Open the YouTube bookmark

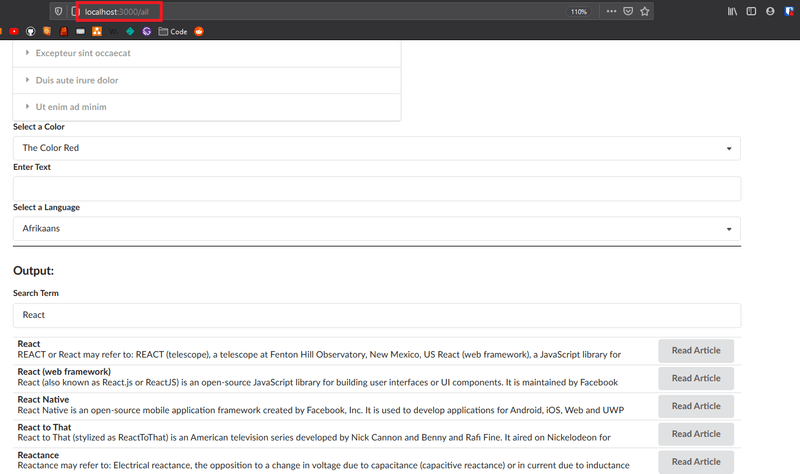click(14, 32)
